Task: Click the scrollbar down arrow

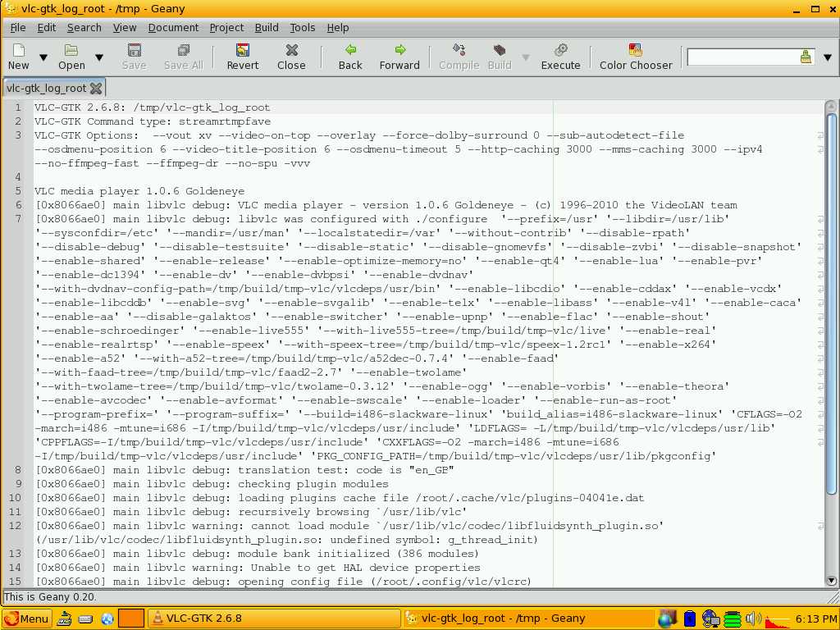Action: [831, 581]
